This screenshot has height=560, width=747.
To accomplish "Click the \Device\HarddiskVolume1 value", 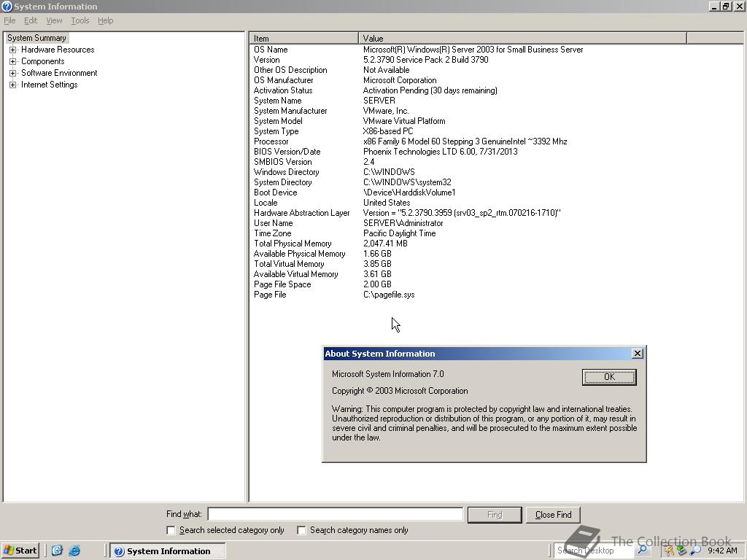I will pyautogui.click(x=409, y=192).
